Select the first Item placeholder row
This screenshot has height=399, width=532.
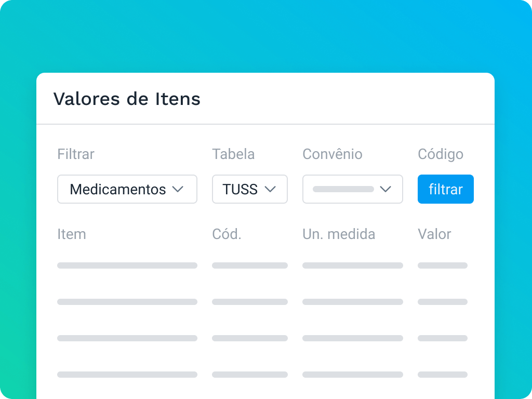coord(127,265)
